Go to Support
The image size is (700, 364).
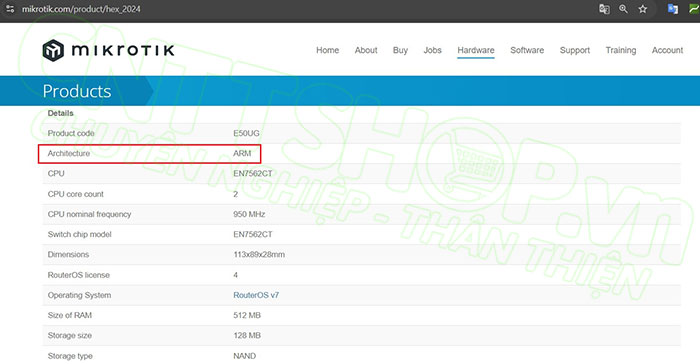pyautogui.click(x=575, y=50)
